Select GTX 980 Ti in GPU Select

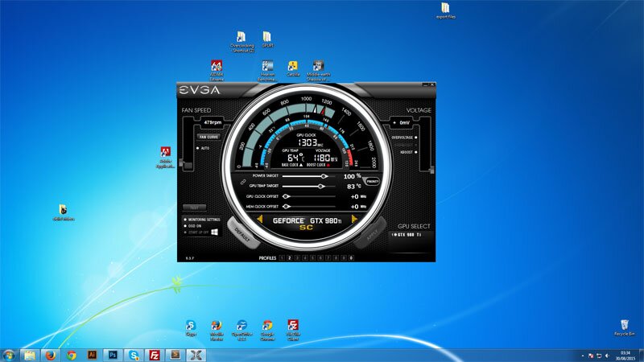pyautogui.click(x=407, y=235)
